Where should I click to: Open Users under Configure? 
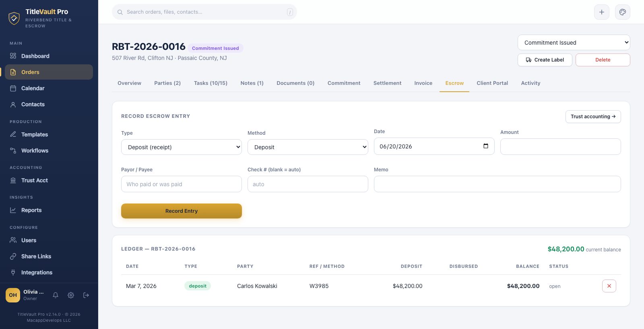(49, 240)
